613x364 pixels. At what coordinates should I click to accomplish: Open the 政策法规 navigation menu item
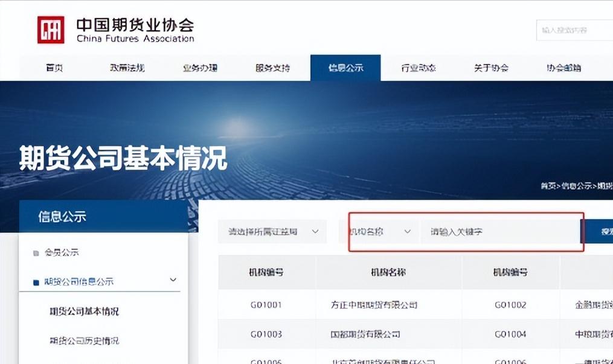126,68
